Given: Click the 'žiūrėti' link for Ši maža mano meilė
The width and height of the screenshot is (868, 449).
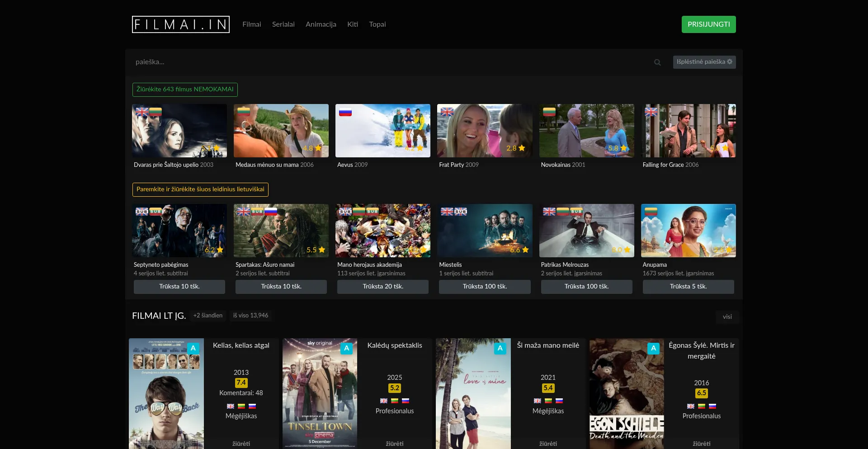Looking at the screenshot, I should point(548,444).
